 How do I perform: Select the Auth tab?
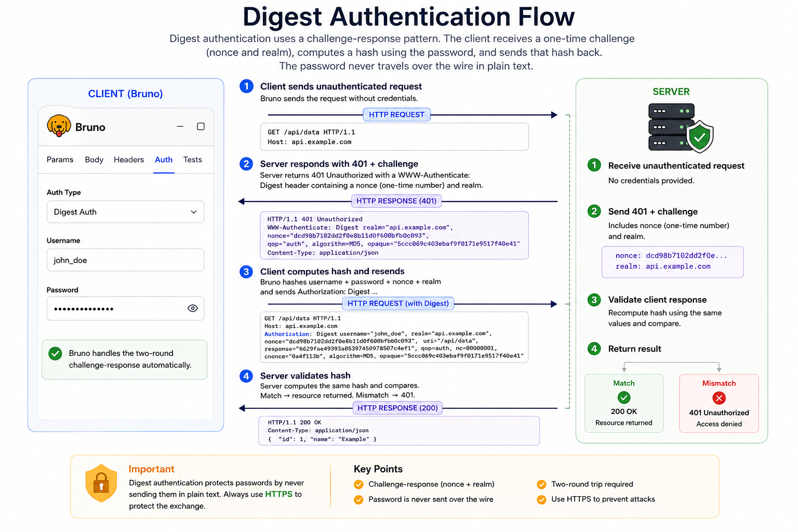click(164, 159)
